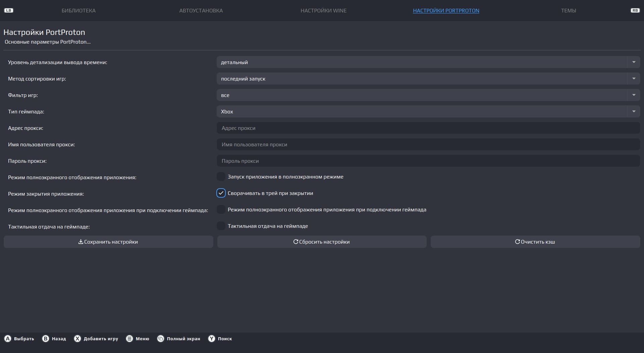Image resolution: width=644 pixels, height=353 pixels.
Task: Open Menu via the hamburger icon
Action: coord(129,339)
